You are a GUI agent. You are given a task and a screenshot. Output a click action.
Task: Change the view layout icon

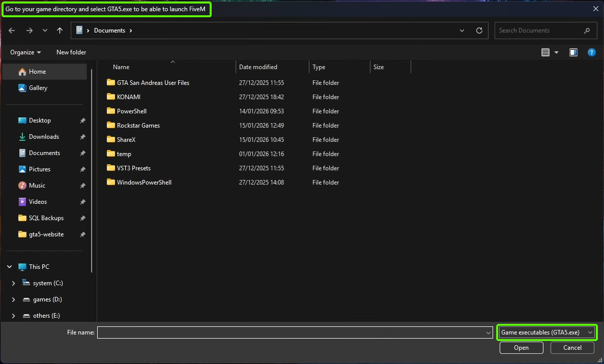[545, 52]
